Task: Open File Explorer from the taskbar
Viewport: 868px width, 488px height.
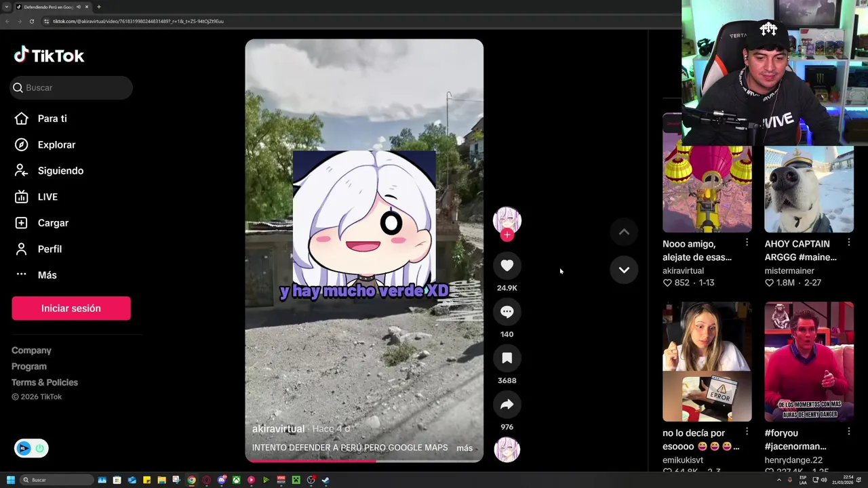Action: (x=162, y=480)
